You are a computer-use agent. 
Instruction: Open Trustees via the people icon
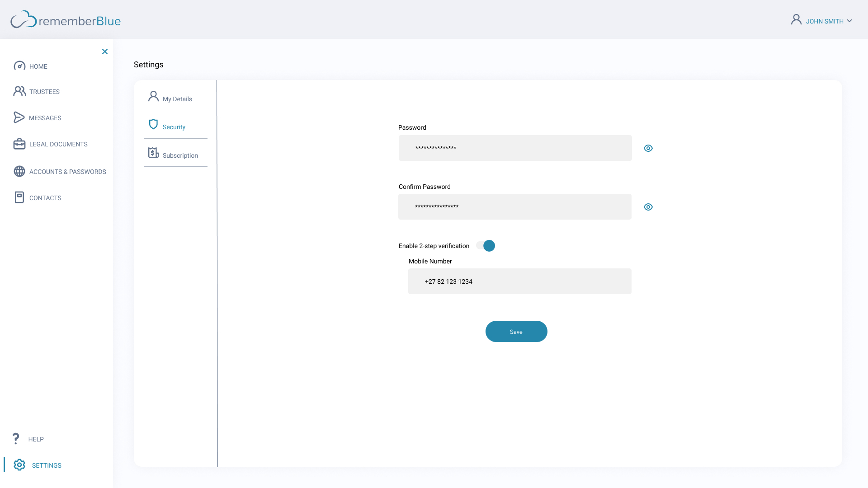(19, 91)
